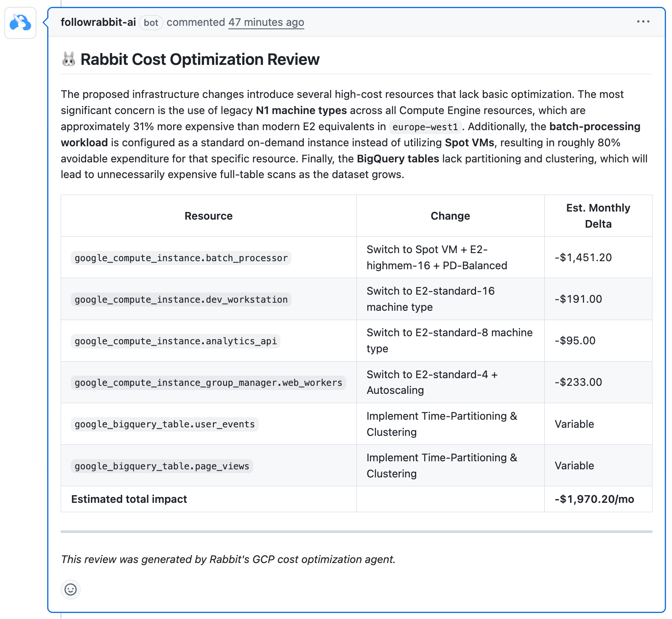Add an emoji reaction with the smiley icon
This screenshot has width=672, height=619.
tap(70, 589)
